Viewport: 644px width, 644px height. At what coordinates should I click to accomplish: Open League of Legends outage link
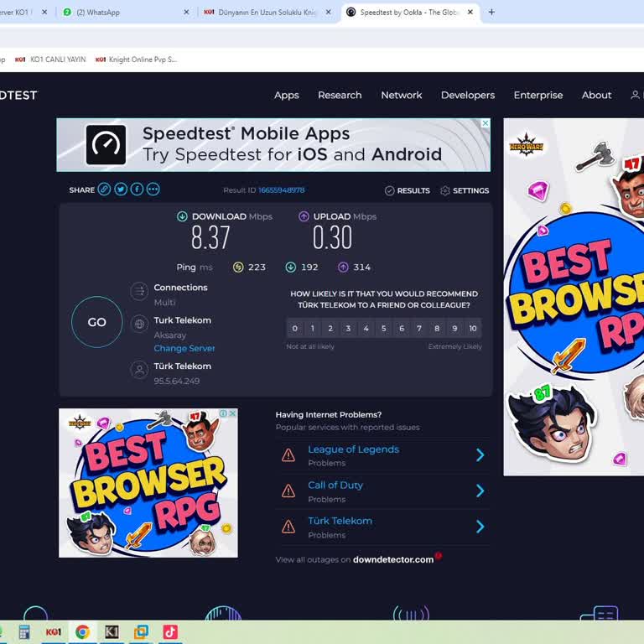(354, 449)
